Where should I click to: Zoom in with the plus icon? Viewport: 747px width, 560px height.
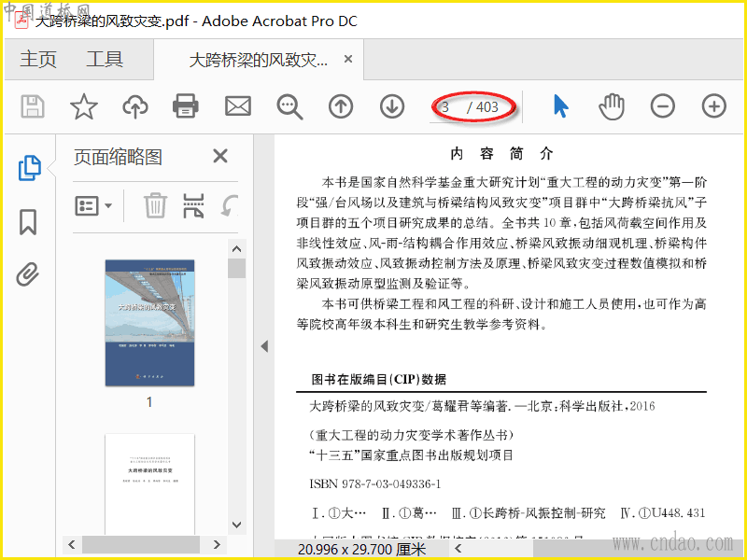point(714,105)
